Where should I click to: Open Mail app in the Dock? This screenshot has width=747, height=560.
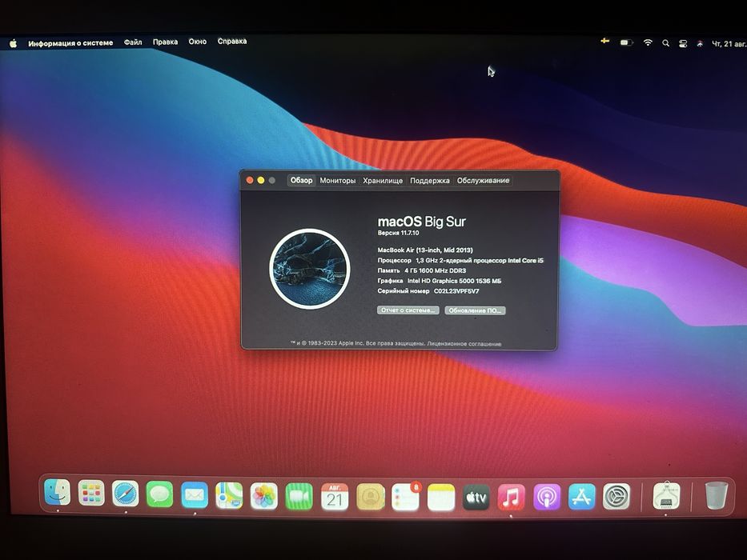(195, 495)
